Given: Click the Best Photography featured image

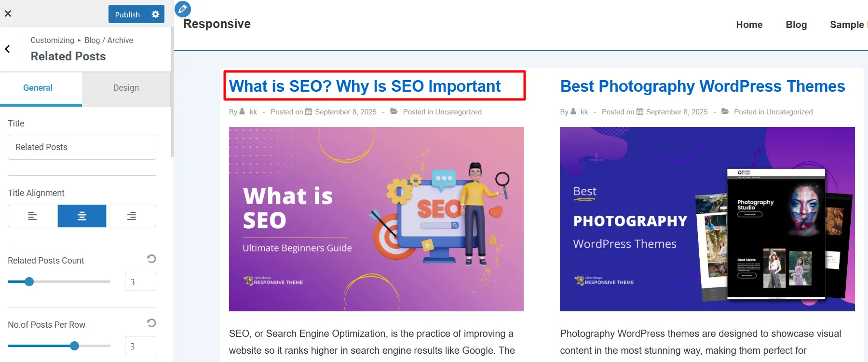Looking at the screenshot, I should [x=707, y=219].
